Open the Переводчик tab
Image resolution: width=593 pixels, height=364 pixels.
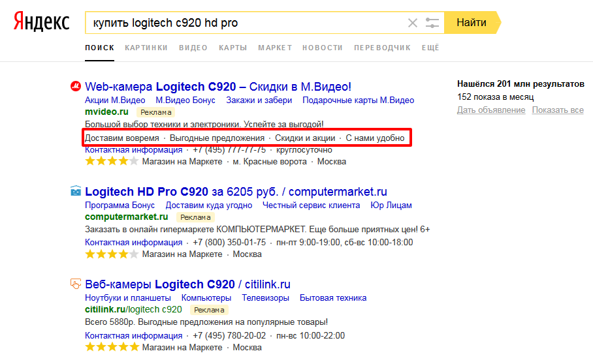(x=382, y=48)
